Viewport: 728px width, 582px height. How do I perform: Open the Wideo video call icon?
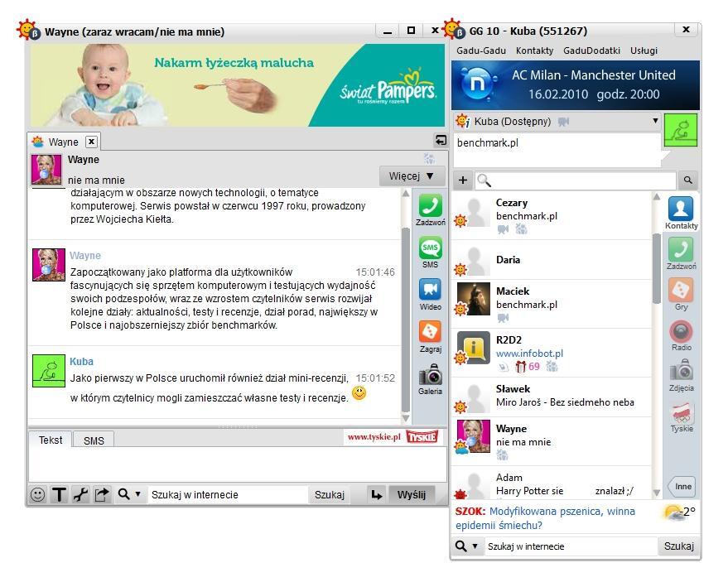[x=430, y=290]
